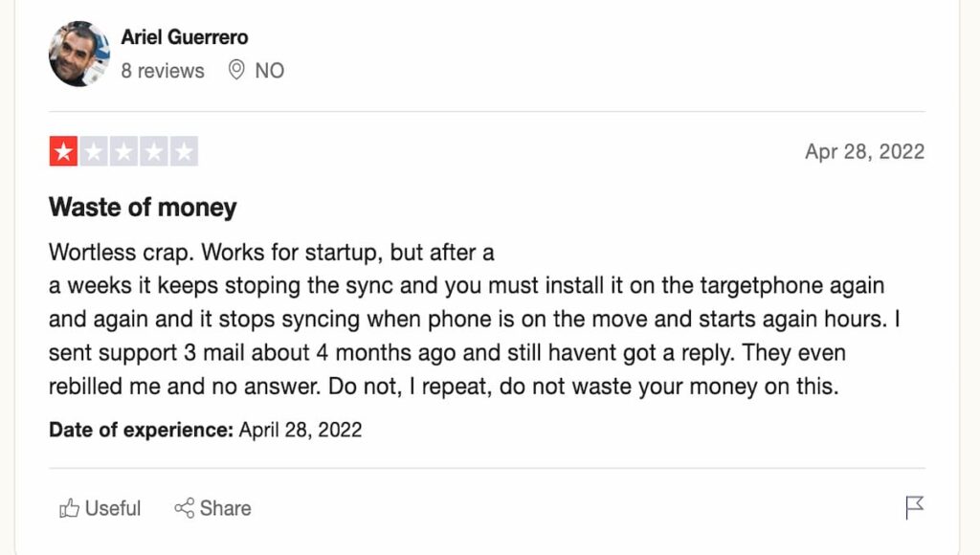Click the second grey star
The image size is (980, 555).
(x=94, y=151)
